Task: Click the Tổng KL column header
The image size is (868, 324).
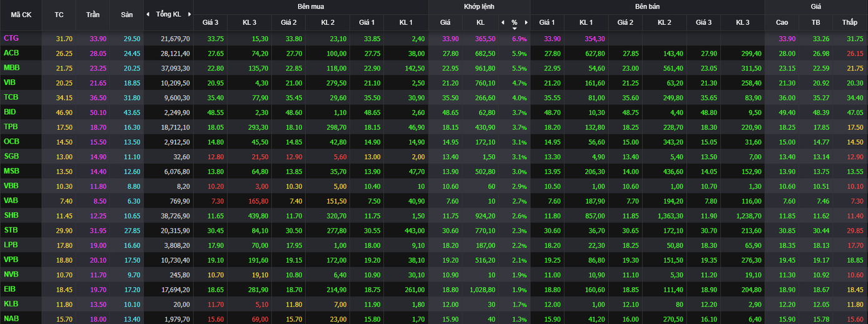Action: coord(168,14)
